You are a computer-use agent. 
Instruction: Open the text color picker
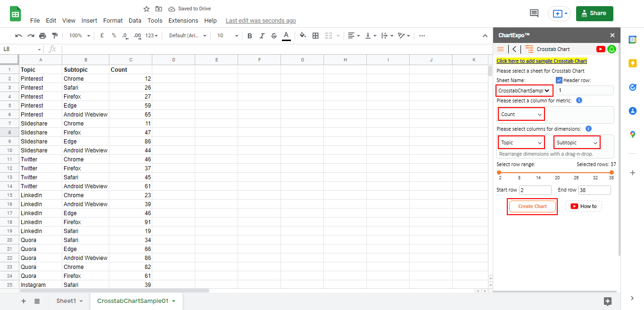tap(286, 35)
